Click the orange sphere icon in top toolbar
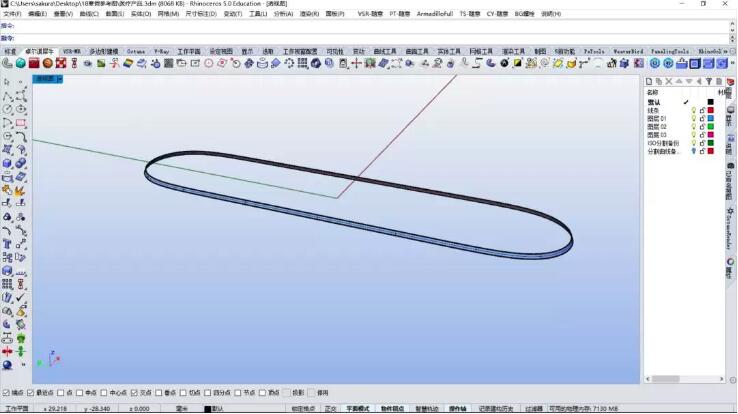Image resolution: width=738 pixels, height=414 pixels. coord(48,63)
